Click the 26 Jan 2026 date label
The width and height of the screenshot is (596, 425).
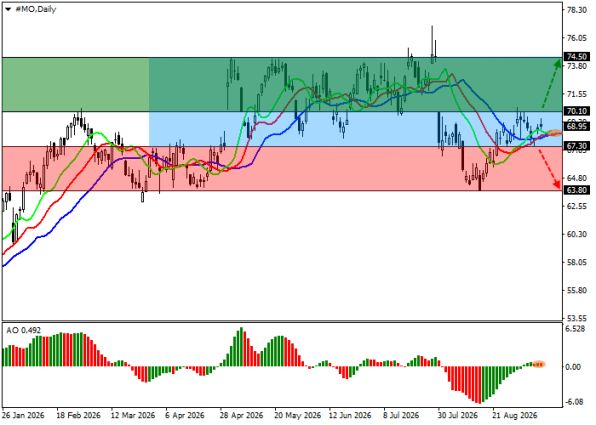pos(24,415)
